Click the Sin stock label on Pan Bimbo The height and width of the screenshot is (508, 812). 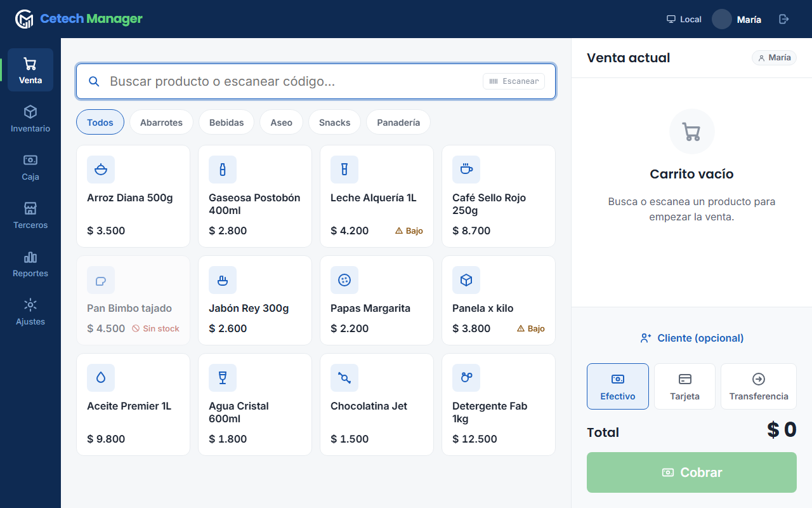point(155,328)
